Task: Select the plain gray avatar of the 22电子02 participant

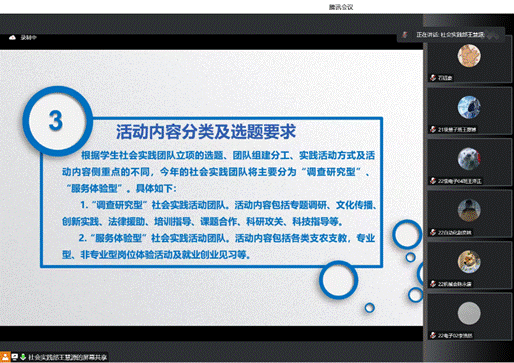Action: tap(469, 313)
